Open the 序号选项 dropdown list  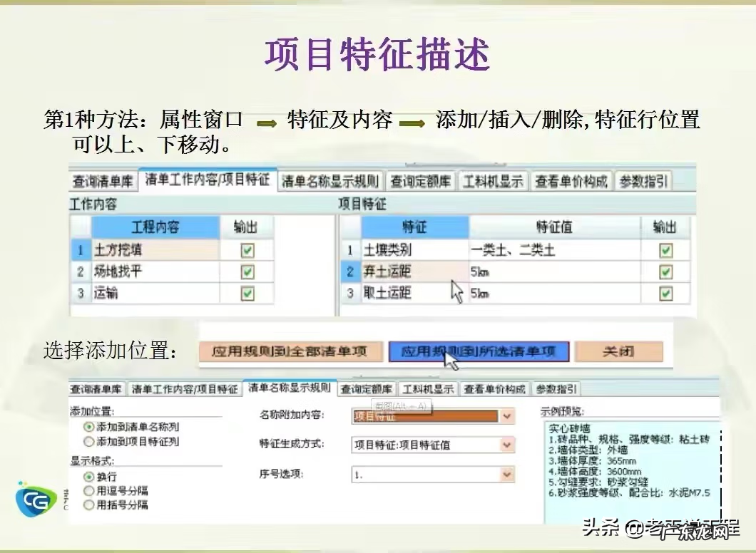pyautogui.click(x=507, y=474)
